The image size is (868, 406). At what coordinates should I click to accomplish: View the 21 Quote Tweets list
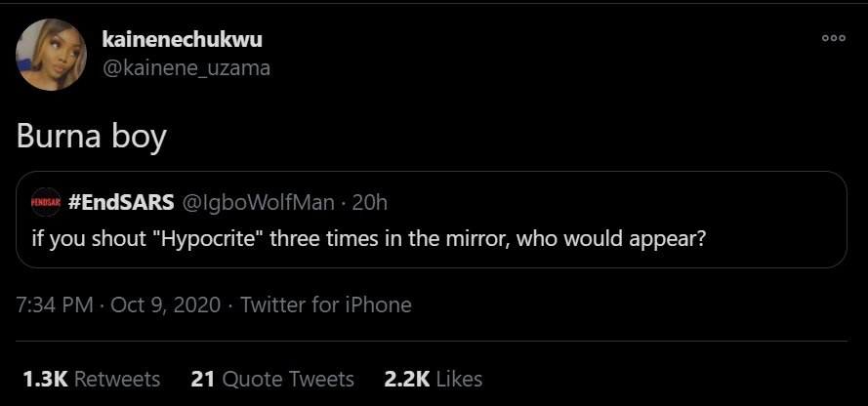(x=272, y=379)
